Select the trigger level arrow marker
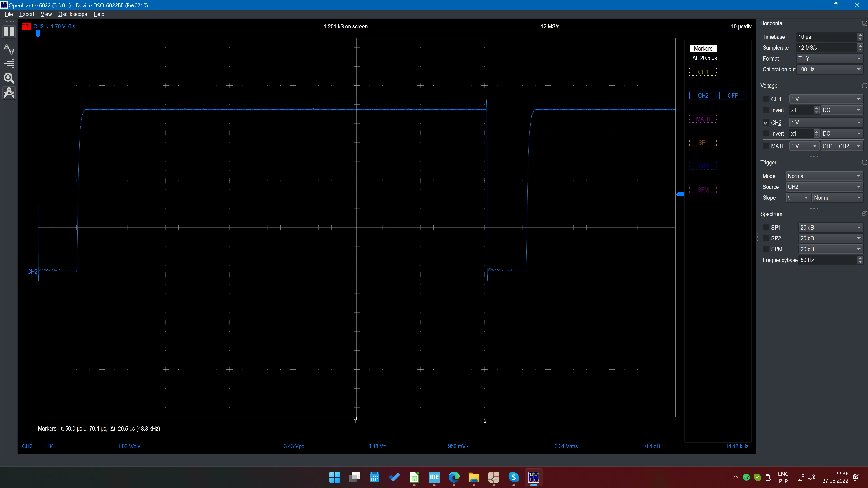This screenshot has height=488, width=868. [680, 194]
